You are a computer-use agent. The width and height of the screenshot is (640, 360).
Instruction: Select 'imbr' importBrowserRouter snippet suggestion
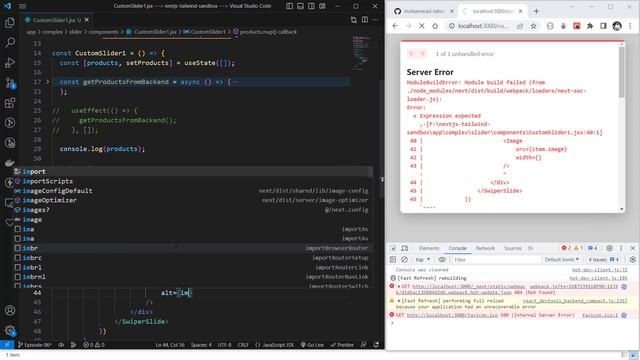193,248
